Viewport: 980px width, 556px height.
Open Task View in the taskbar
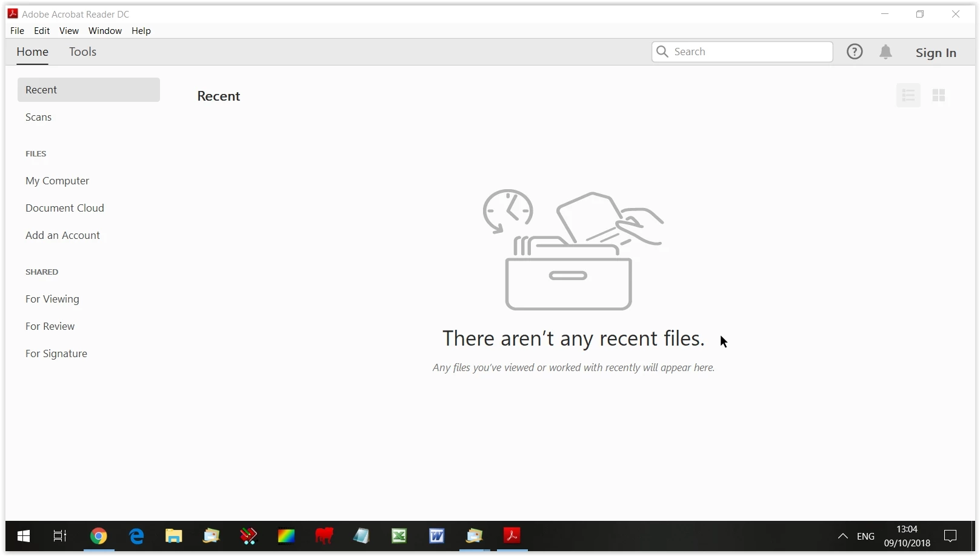[60, 536]
